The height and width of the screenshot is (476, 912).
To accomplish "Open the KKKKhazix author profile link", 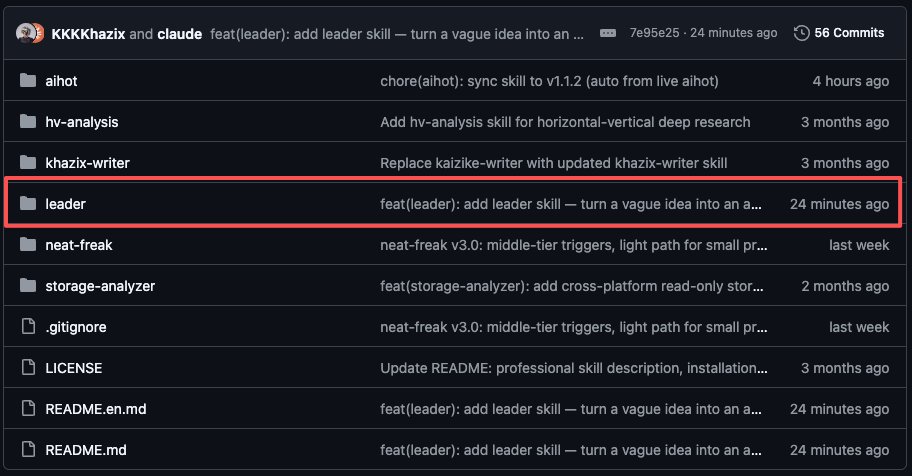I will [88, 34].
